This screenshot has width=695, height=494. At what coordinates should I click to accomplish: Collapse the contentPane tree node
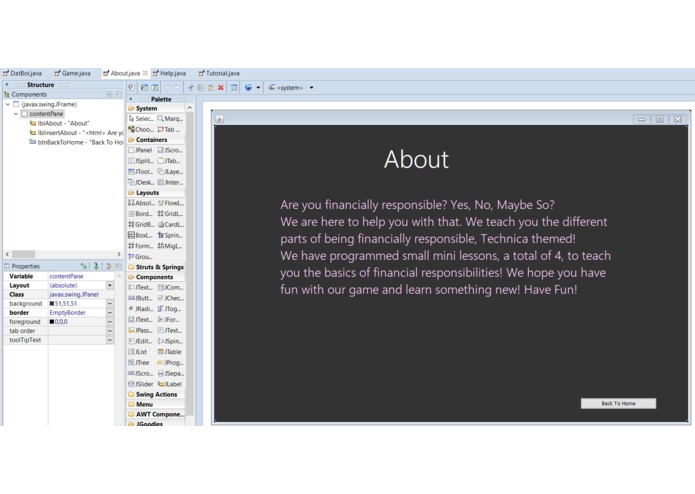tap(16, 114)
